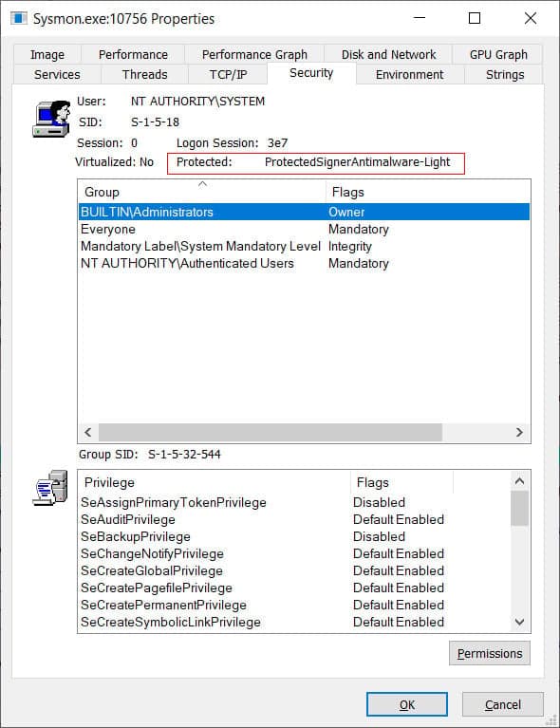Sort groups by Flags column header

[x=428, y=192]
